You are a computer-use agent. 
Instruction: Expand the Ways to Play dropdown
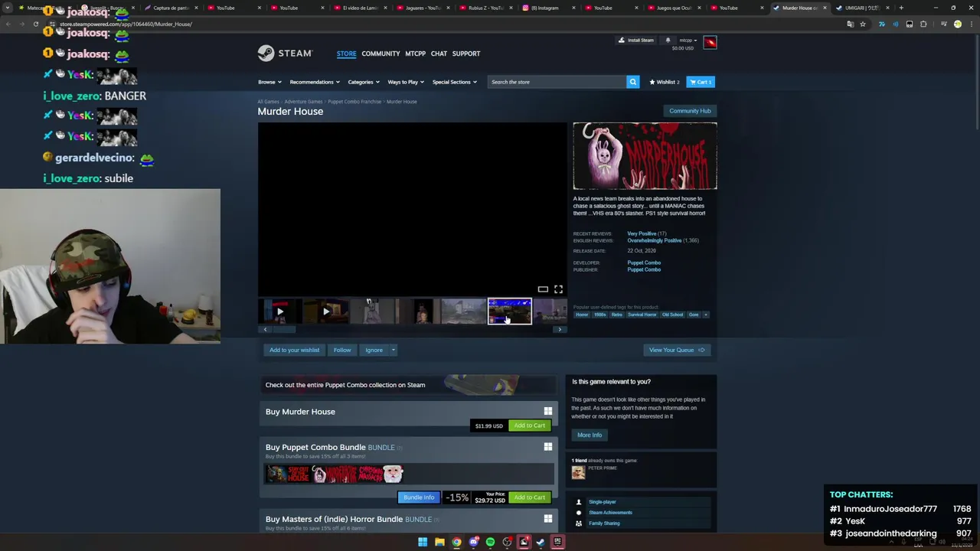[406, 82]
